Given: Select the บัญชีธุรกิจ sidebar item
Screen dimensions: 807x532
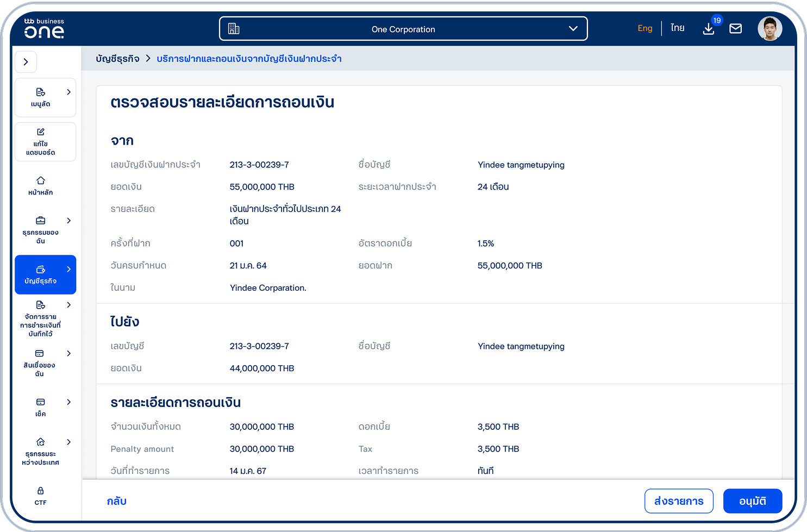Looking at the screenshot, I should [x=45, y=274].
